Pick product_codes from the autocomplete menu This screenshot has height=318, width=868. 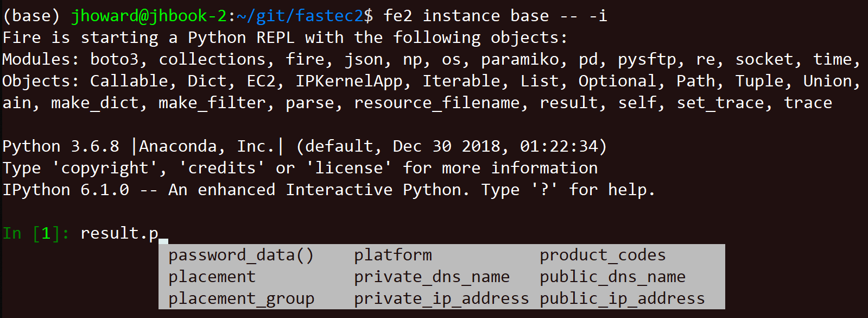point(603,255)
